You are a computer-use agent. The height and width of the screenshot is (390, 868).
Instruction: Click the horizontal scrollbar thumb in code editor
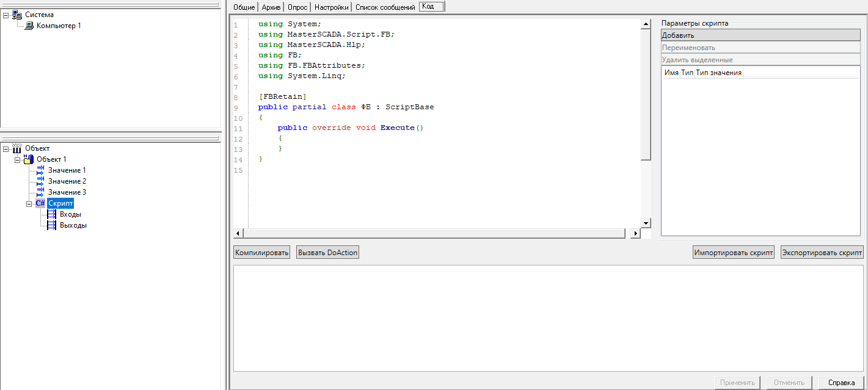point(434,233)
